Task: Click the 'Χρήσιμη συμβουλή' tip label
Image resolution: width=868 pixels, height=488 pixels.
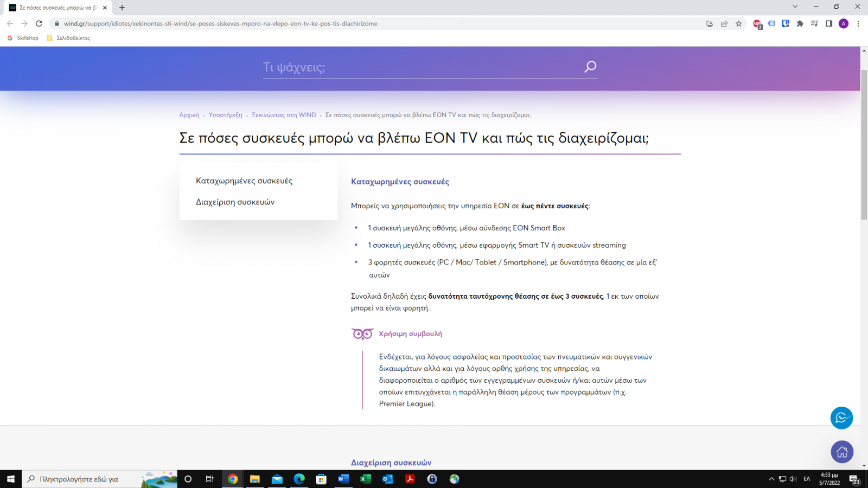Action: coord(410,334)
